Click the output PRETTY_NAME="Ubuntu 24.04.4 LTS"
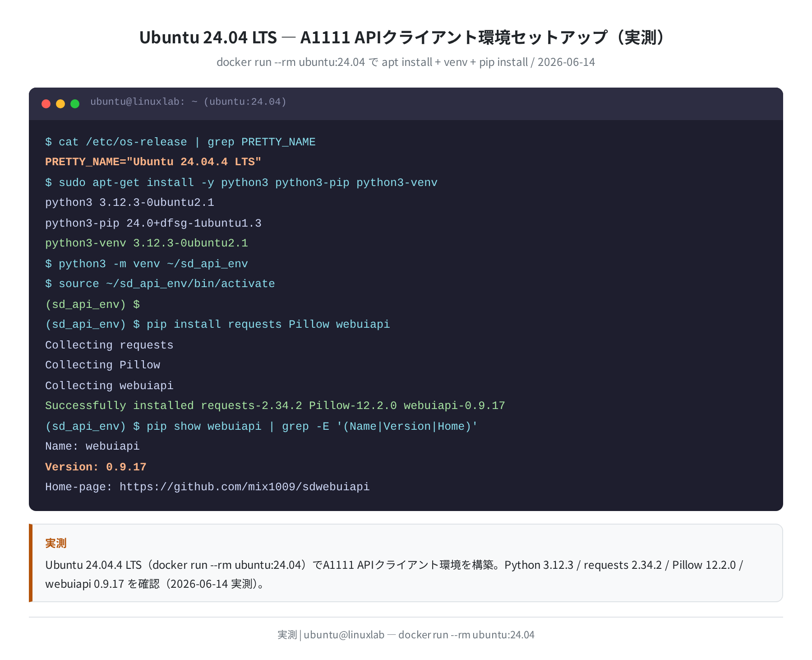 click(153, 162)
